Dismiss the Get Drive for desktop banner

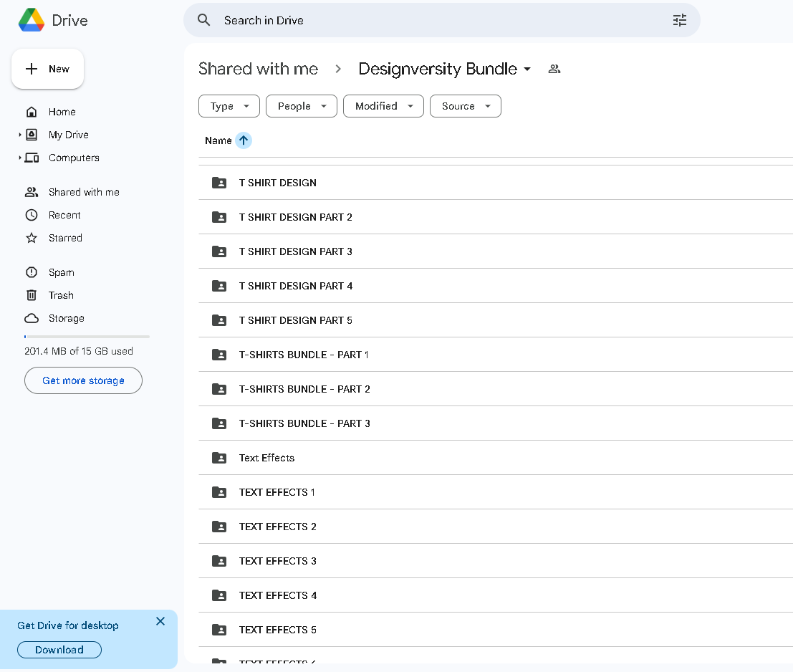(x=160, y=621)
